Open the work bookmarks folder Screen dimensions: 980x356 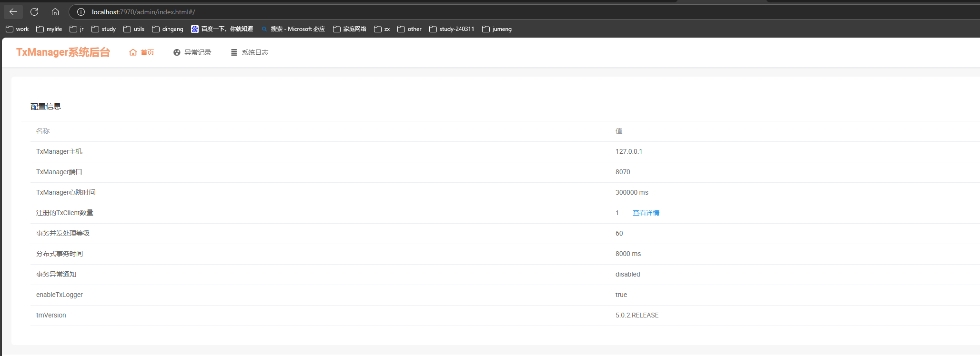[x=17, y=29]
